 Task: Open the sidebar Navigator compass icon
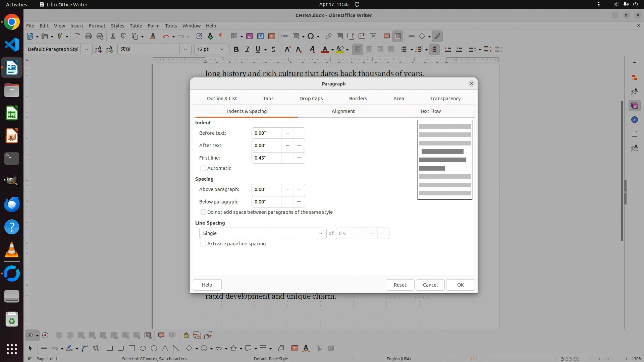pyautogui.click(x=634, y=120)
